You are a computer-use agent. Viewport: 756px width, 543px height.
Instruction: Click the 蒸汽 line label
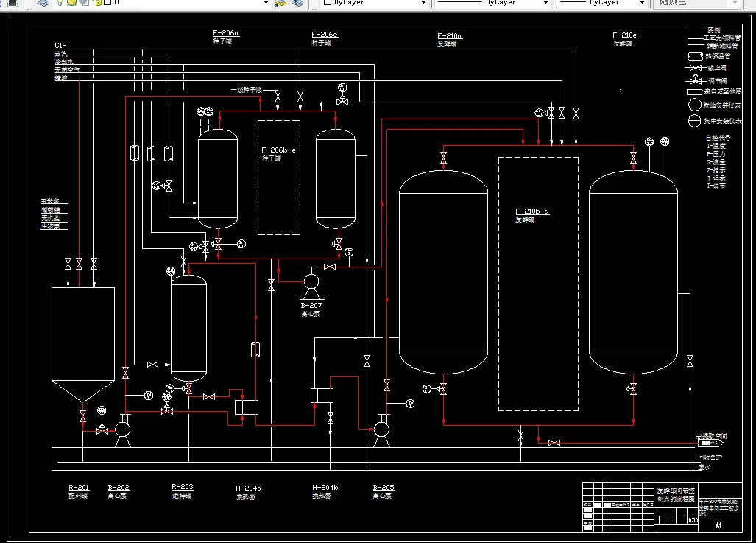[61, 54]
